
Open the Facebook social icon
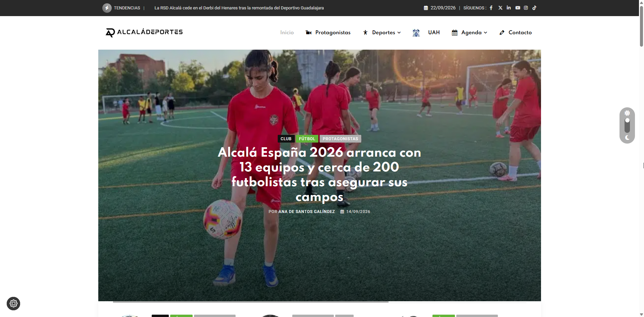[x=491, y=8]
